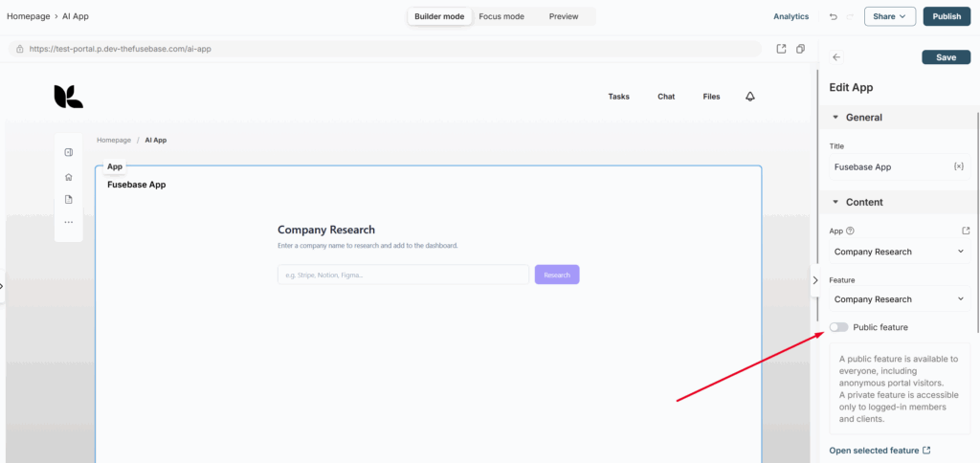The width and height of the screenshot is (980, 463).
Task: Collapse the General section
Action: [x=835, y=118]
